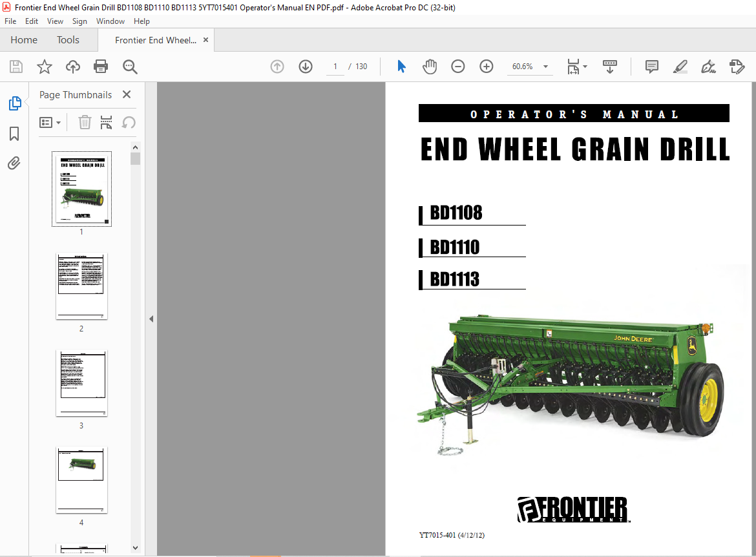Click the "BD1113" model text
The height and width of the screenshot is (557, 756).
point(455,279)
